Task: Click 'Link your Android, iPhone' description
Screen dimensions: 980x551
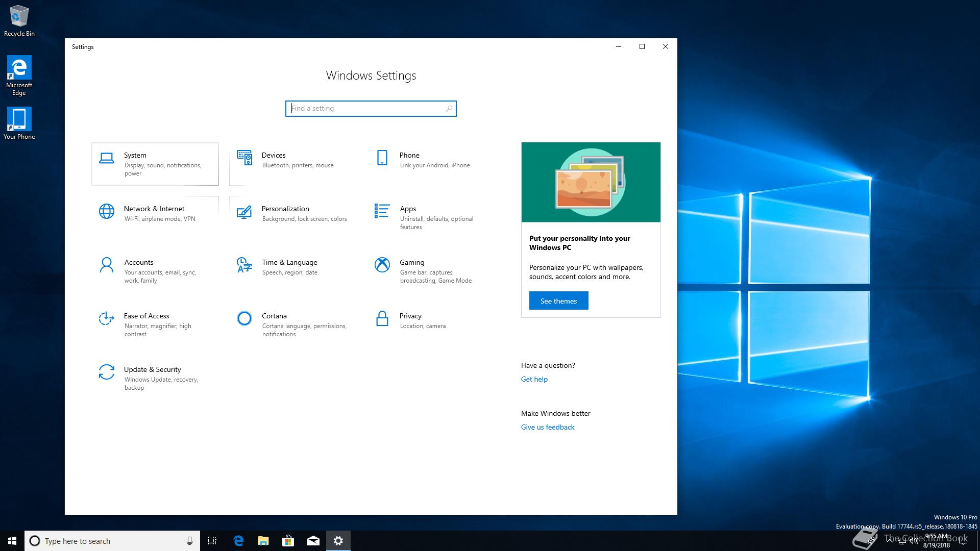Action: 435,165
